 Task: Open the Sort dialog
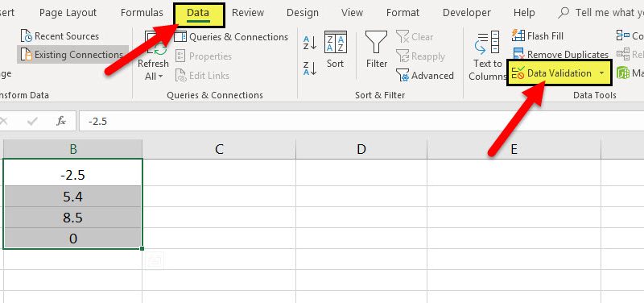coord(335,49)
